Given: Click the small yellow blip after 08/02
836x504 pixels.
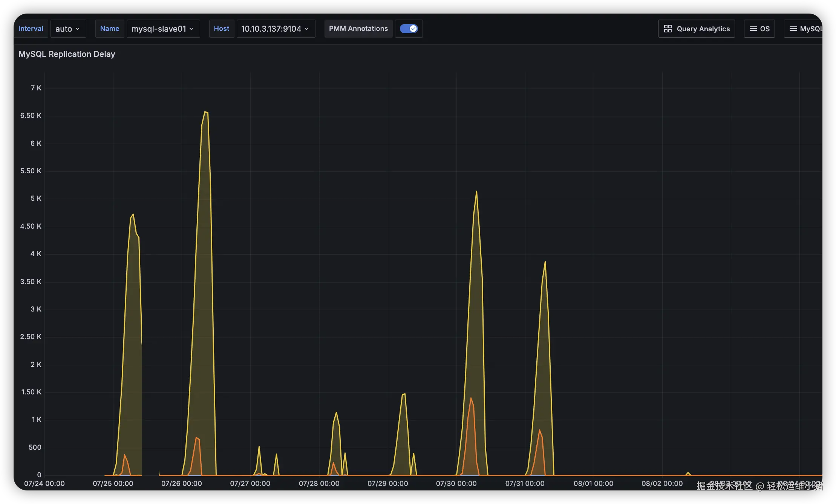Looking at the screenshot, I should 688,473.
